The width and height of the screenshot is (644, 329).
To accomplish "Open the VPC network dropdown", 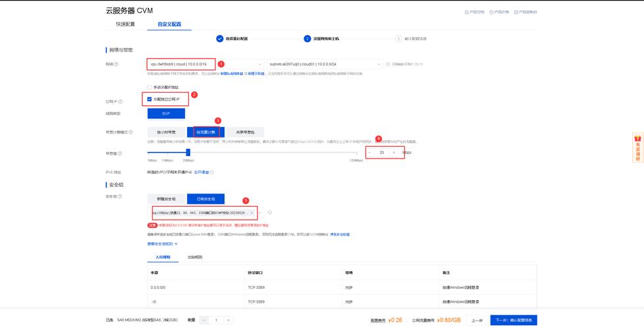I will click(205, 64).
